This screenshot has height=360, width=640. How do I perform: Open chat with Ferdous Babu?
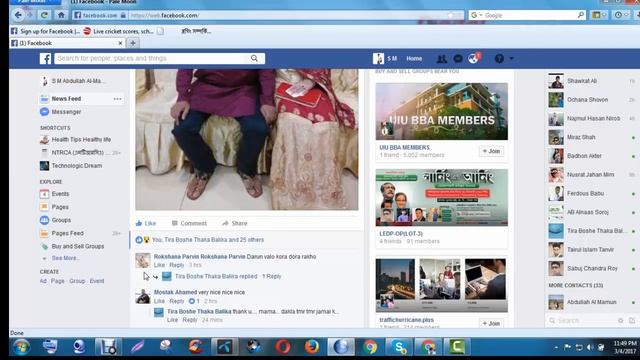pos(592,193)
